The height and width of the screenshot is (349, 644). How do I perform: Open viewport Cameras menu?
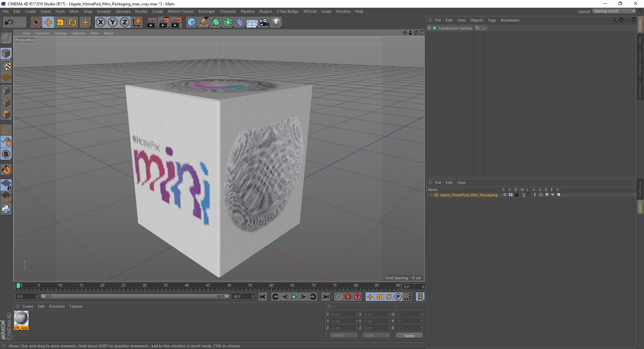tap(42, 33)
